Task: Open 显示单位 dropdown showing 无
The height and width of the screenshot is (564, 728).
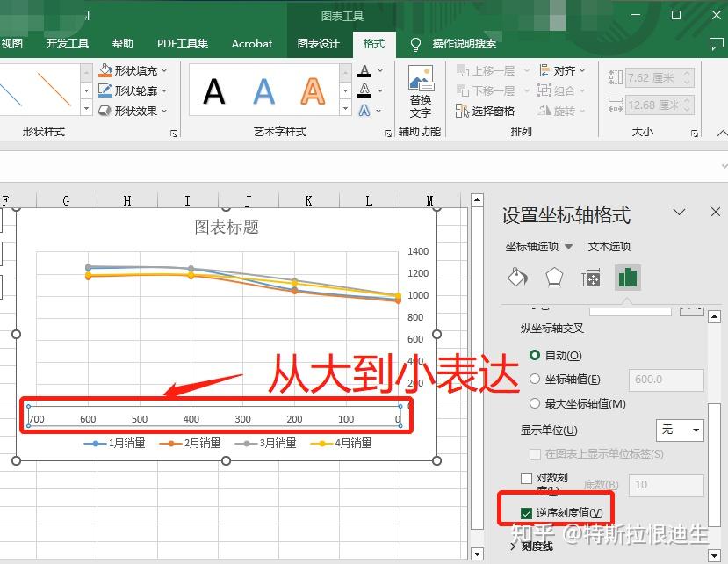Action: [x=680, y=430]
